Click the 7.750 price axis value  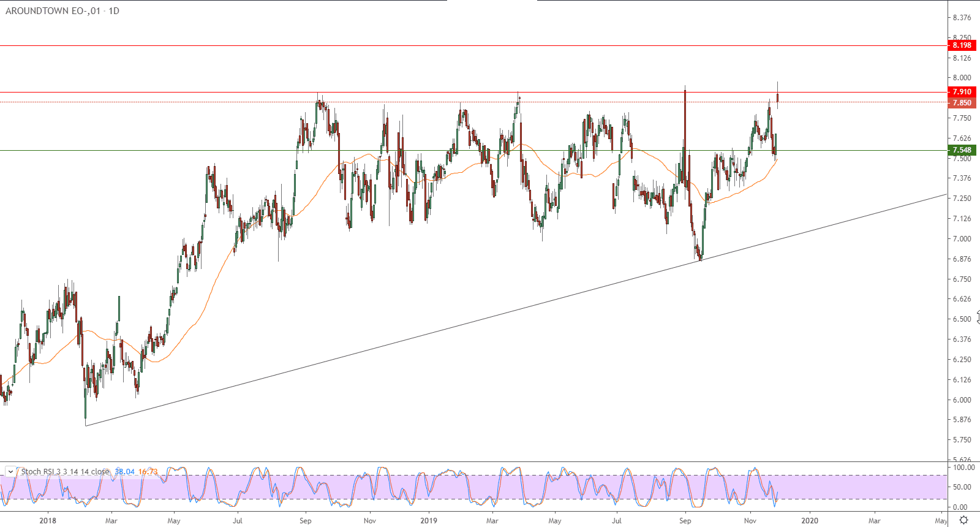[962, 118]
